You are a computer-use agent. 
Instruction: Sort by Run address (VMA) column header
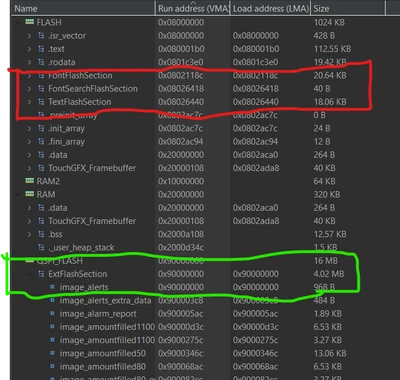pyautogui.click(x=193, y=8)
